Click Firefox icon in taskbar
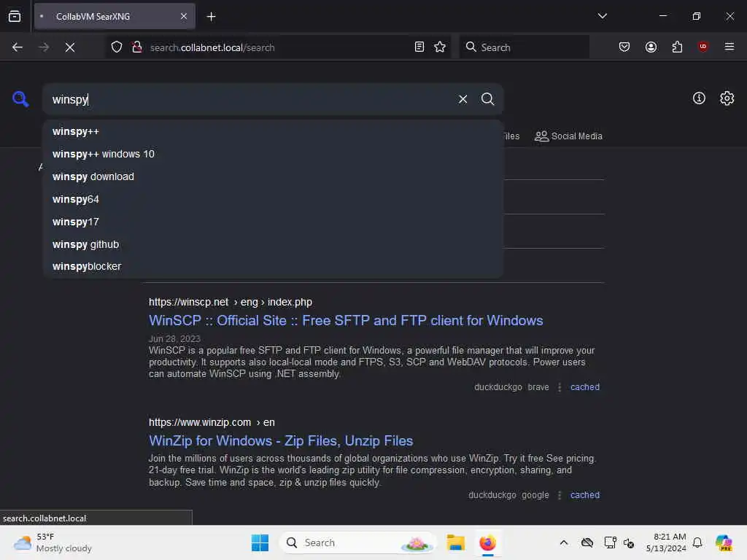This screenshot has height=560, width=747. (487, 542)
